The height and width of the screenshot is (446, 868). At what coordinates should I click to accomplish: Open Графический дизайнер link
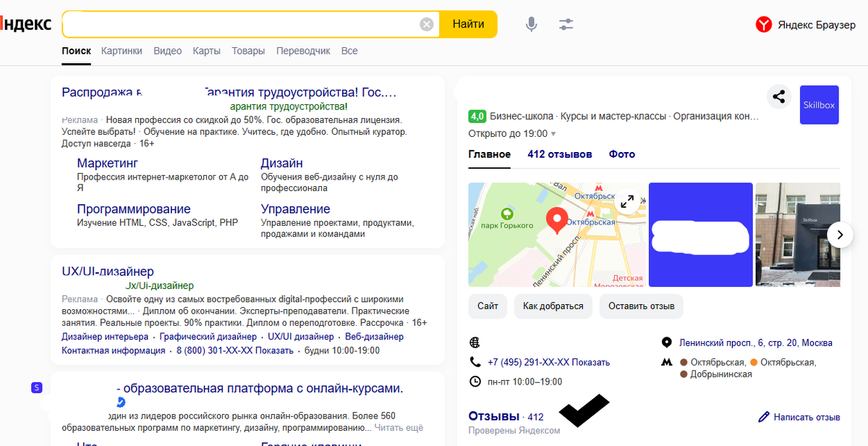coord(208,337)
